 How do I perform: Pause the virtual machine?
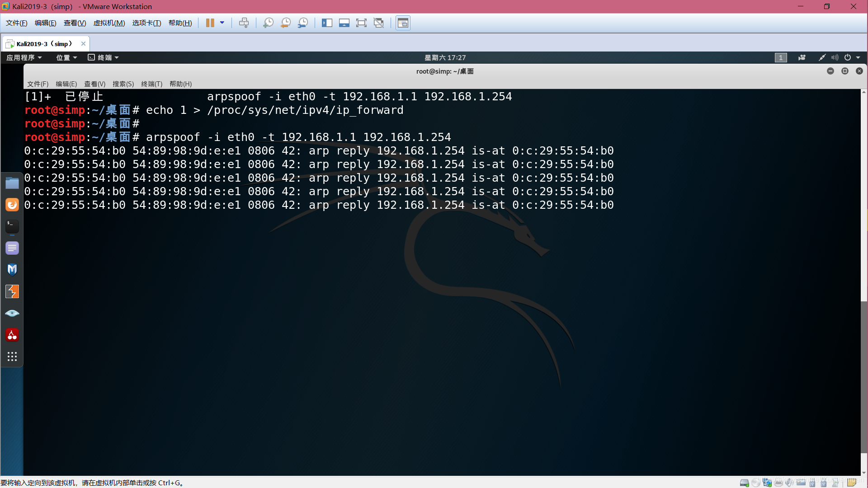point(210,23)
